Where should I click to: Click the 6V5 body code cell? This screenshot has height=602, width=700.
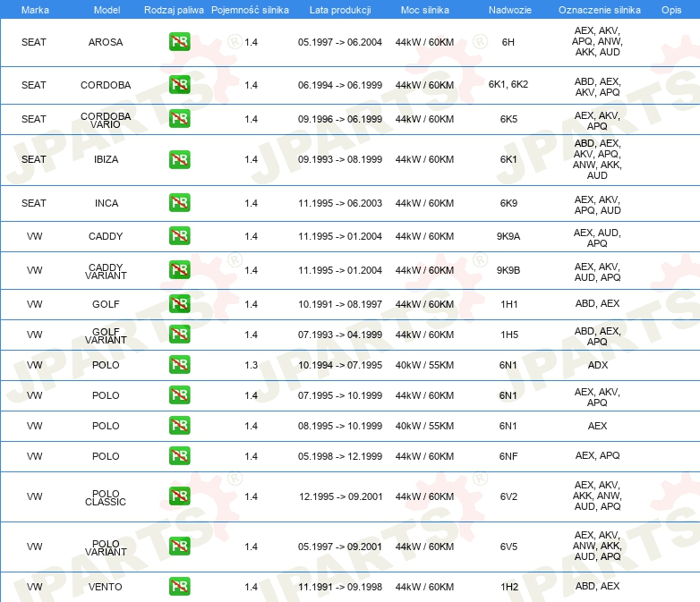(508, 547)
